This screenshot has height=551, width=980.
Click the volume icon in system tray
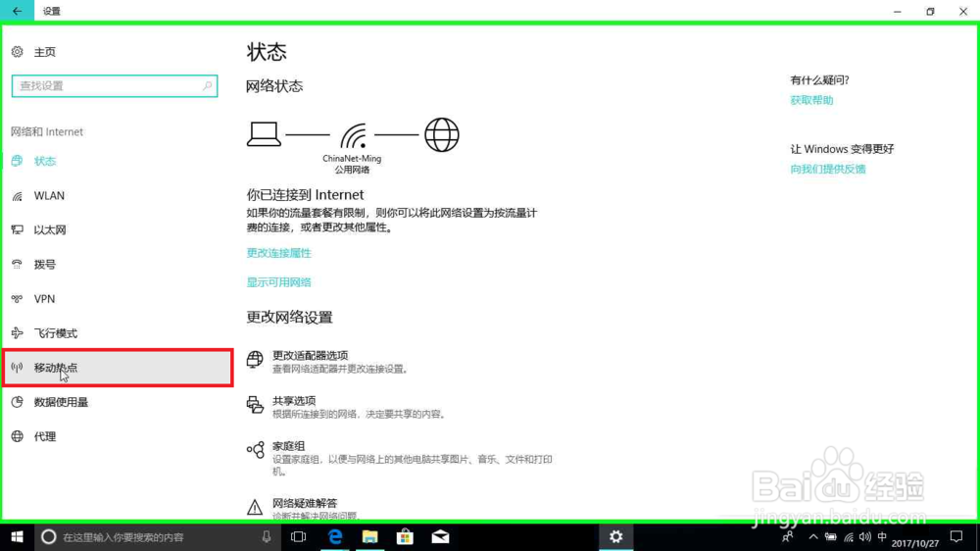(x=865, y=536)
